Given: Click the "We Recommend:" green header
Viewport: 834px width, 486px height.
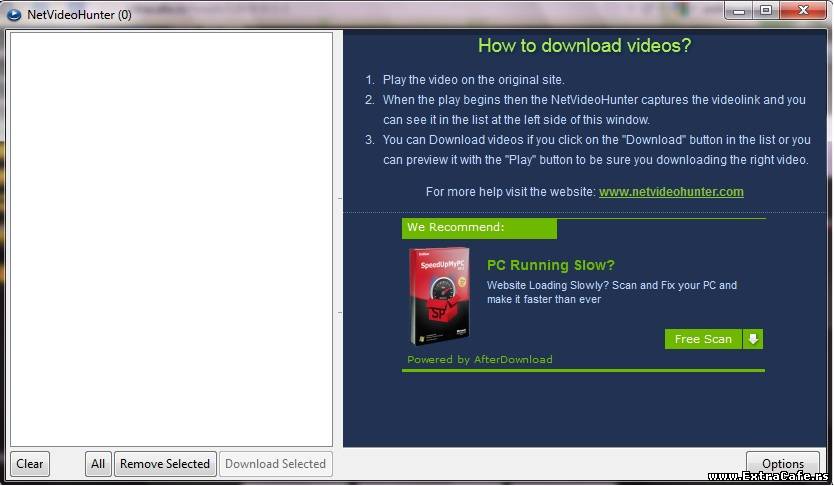Looking at the screenshot, I should (478, 228).
